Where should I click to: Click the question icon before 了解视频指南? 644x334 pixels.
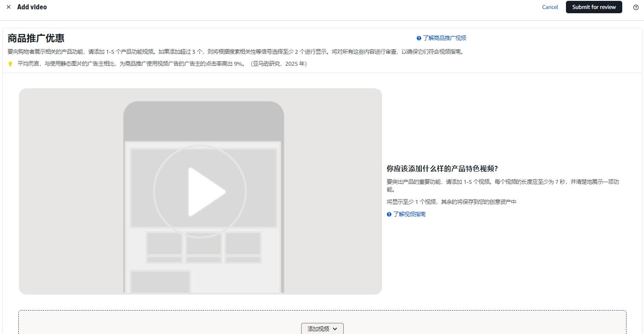click(389, 215)
